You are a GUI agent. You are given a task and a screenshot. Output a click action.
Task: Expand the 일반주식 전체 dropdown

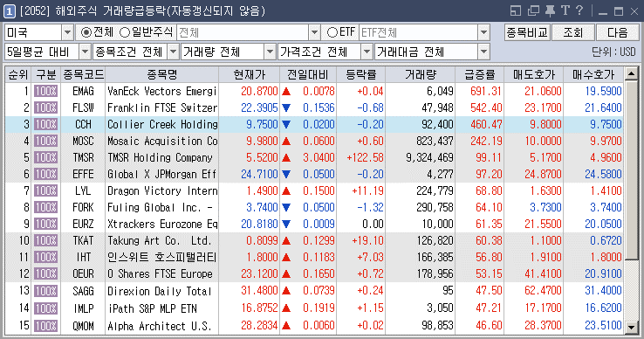pyautogui.click(x=314, y=32)
